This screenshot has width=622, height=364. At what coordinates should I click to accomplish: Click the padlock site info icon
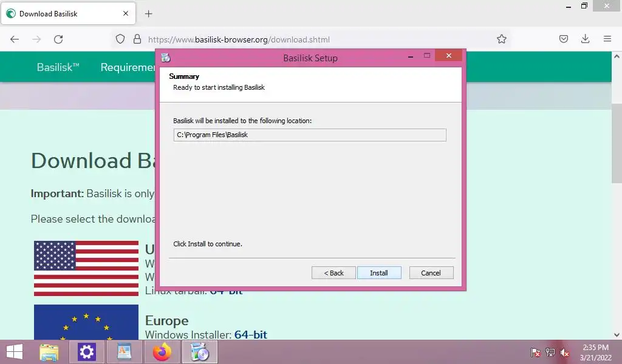point(137,39)
